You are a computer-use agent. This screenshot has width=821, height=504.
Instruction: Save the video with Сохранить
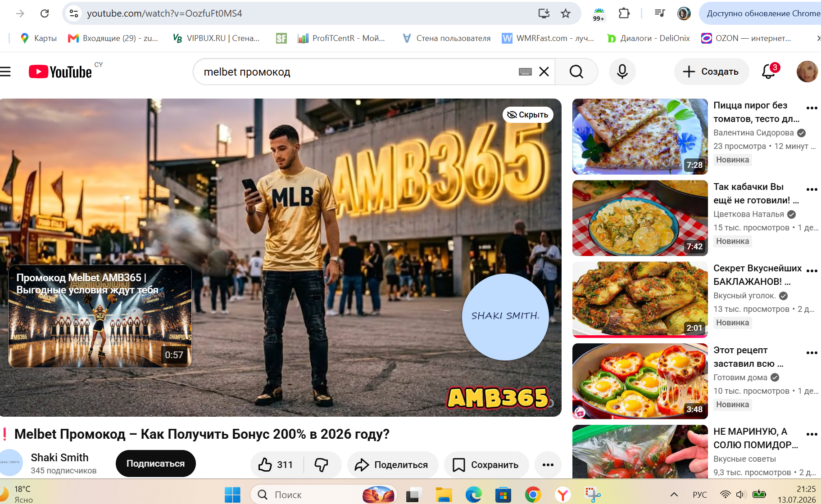[486, 464]
